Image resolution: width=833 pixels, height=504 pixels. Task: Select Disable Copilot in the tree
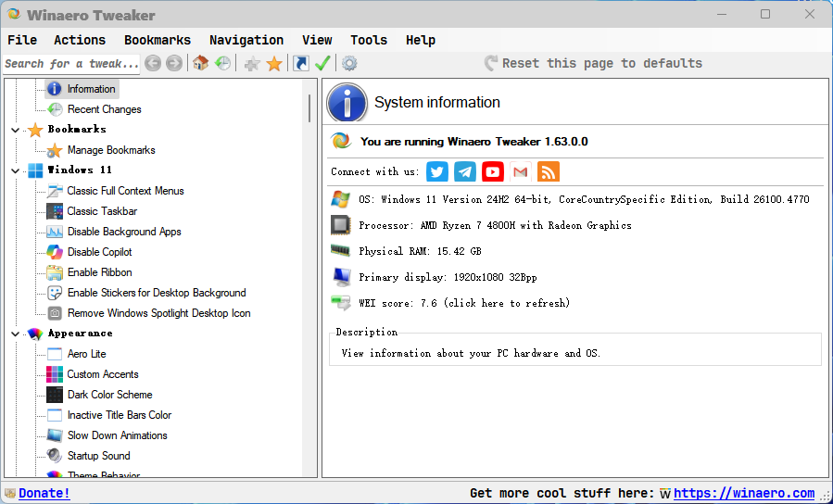99,252
